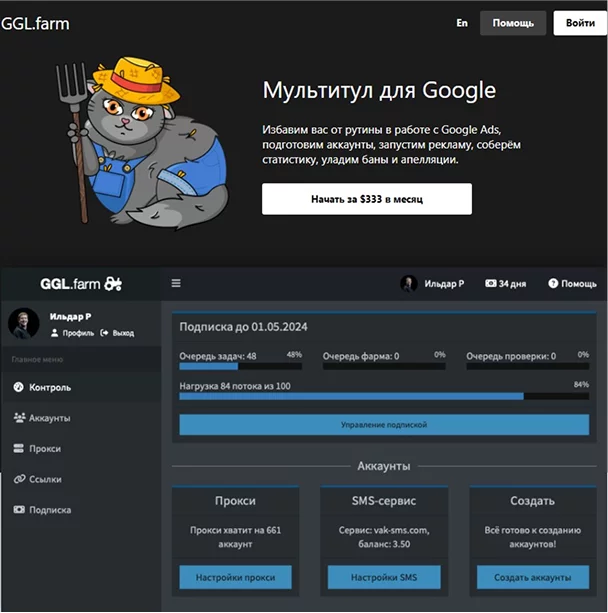
Task: Click Начать за $333 в месяц button
Action: pyautogui.click(x=366, y=199)
